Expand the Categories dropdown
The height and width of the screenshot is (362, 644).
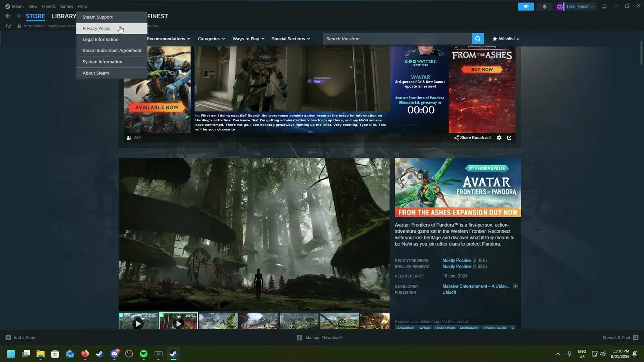coord(211,39)
